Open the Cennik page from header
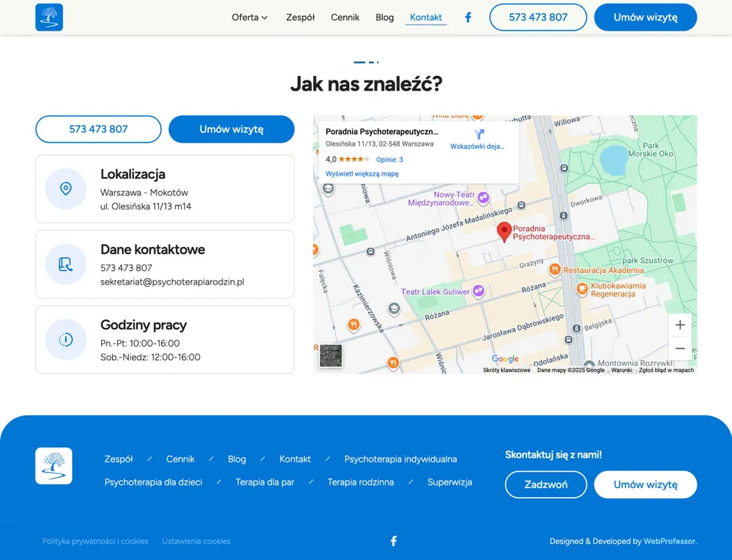This screenshot has height=560, width=732. click(345, 17)
